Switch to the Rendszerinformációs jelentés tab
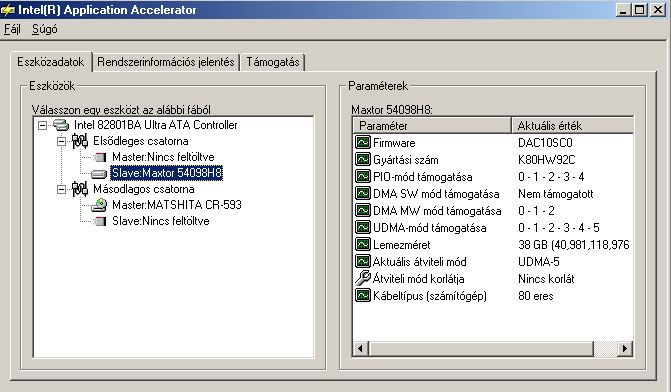The width and height of the screenshot is (671, 392). pyautogui.click(x=166, y=62)
